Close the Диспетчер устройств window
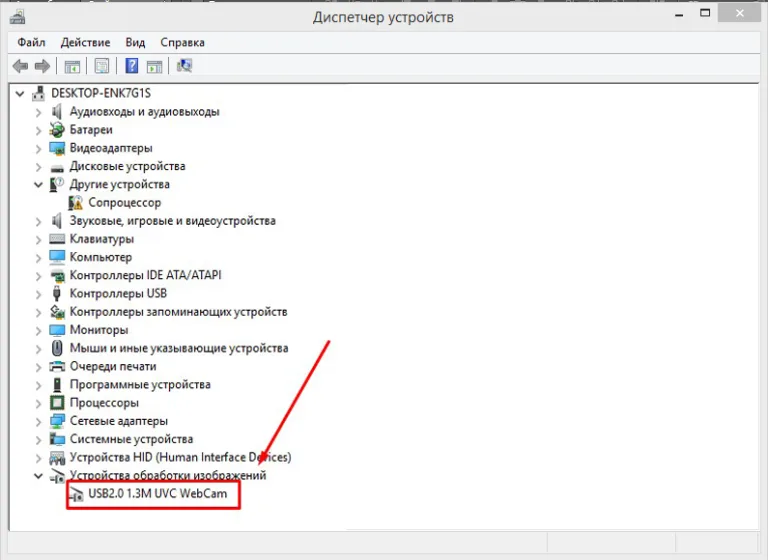 (740, 13)
